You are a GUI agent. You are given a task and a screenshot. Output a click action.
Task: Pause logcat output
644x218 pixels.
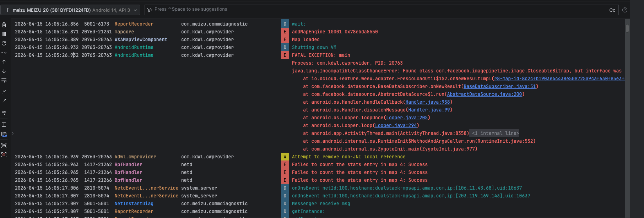click(4, 34)
